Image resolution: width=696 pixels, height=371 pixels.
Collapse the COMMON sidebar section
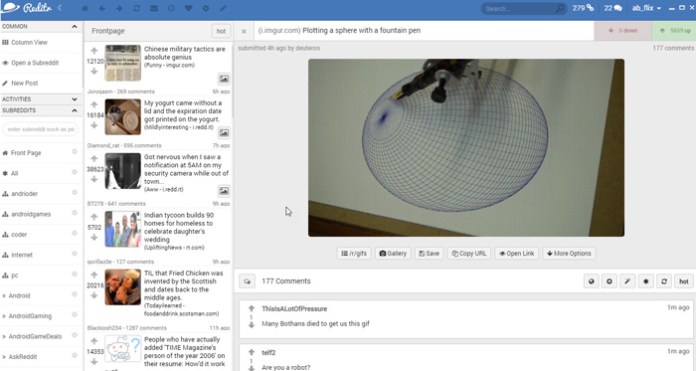tap(74, 27)
